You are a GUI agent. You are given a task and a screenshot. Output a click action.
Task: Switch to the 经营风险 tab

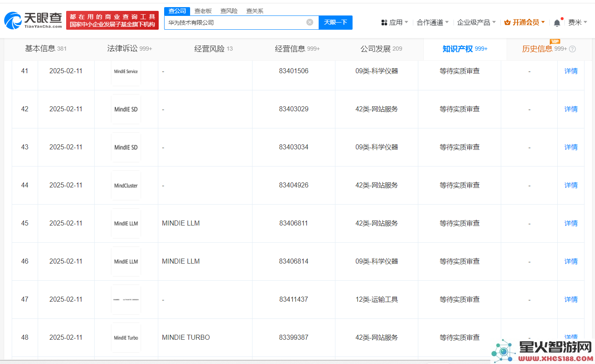coord(214,49)
